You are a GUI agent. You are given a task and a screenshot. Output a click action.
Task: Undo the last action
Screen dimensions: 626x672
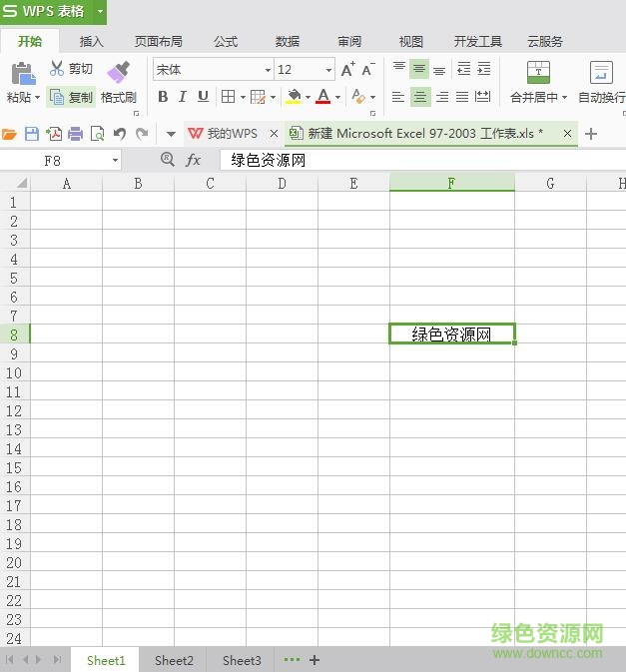pyautogui.click(x=120, y=134)
